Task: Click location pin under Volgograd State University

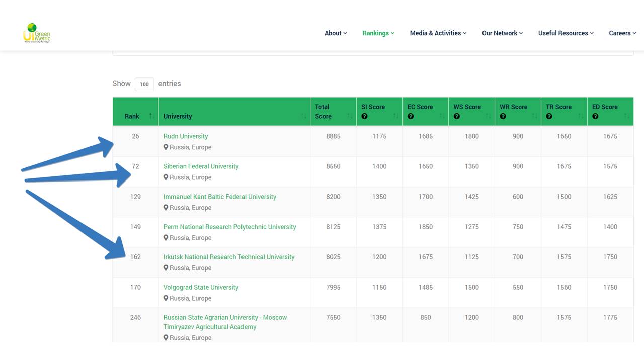Action: pos(166,298)
